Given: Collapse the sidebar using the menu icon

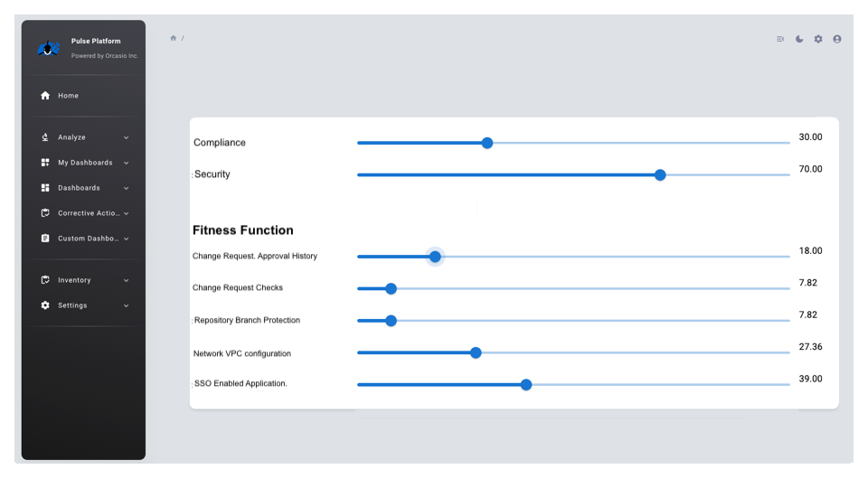Looking at the screenshot, I should click(x=780, y=39).
